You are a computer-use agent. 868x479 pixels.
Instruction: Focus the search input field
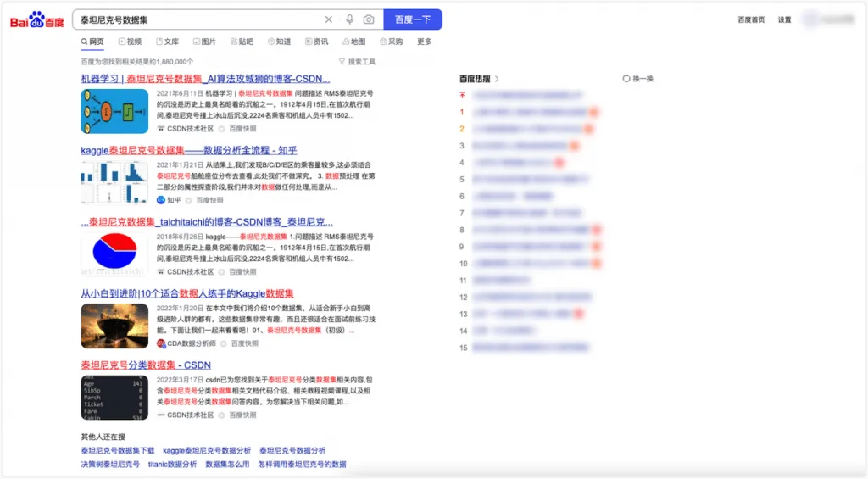[x=199, y=20]
